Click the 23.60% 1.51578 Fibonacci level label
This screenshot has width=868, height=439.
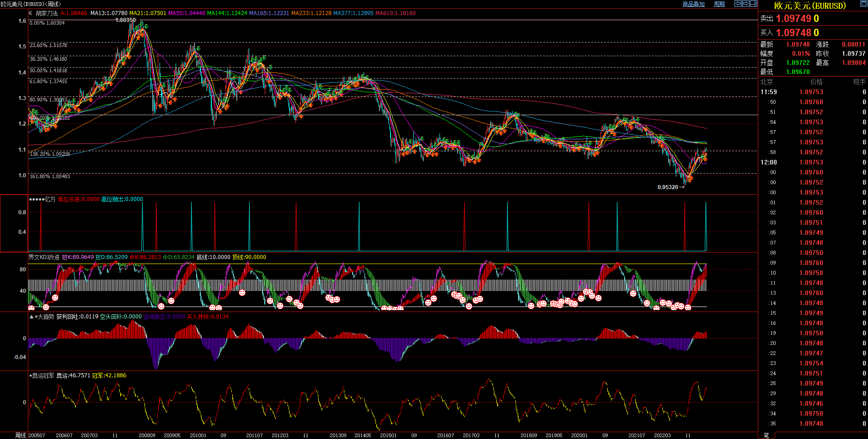(48, 45)
